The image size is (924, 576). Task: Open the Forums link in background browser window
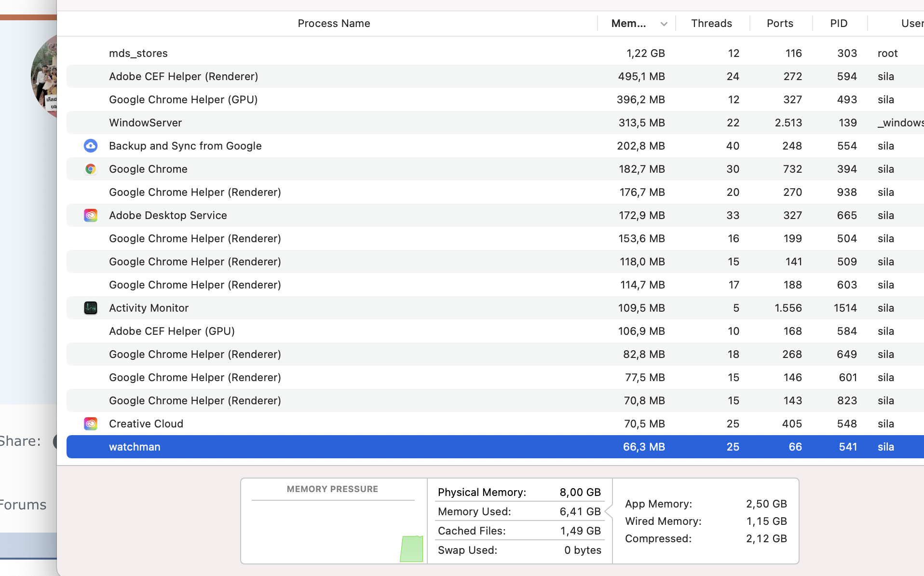pyautogui.click(x=23, y=505)
